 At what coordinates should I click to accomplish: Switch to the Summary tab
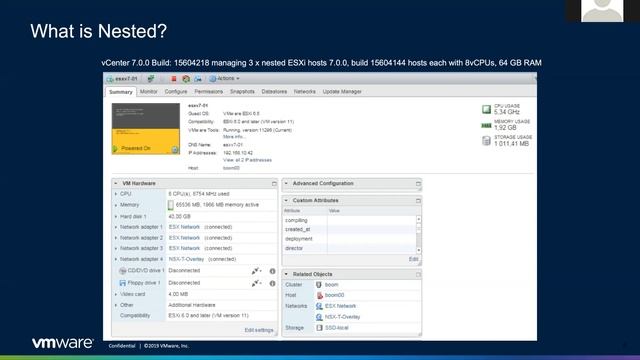click(121, 92)
